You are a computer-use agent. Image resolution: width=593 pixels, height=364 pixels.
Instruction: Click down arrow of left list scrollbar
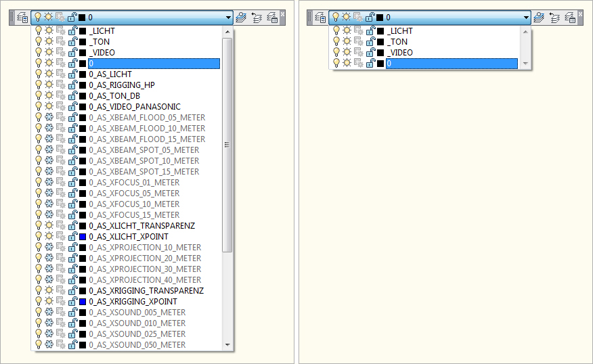(x=227, y=345)
